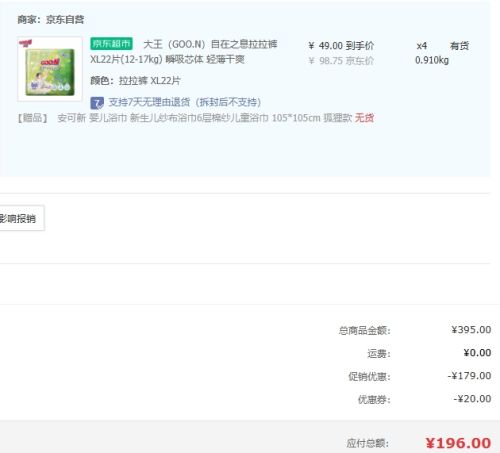
Task: Click the 有货 in-stock status
Action: (x=459, y=46)
